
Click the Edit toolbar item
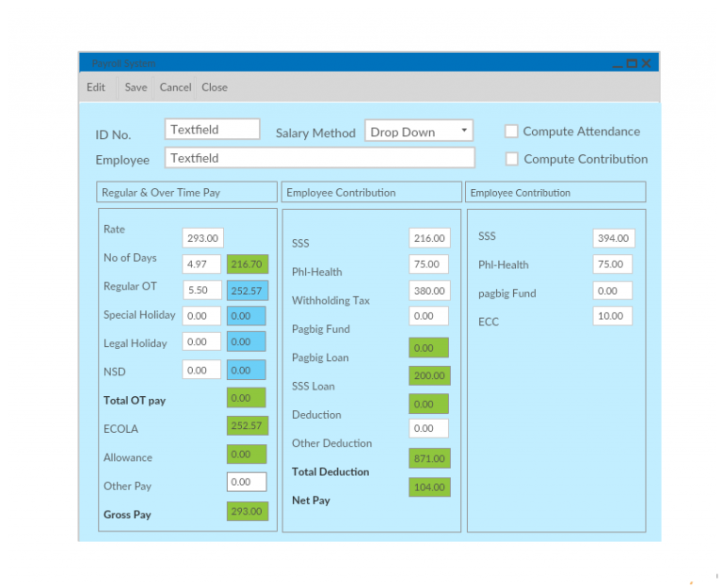pos(96,87)
